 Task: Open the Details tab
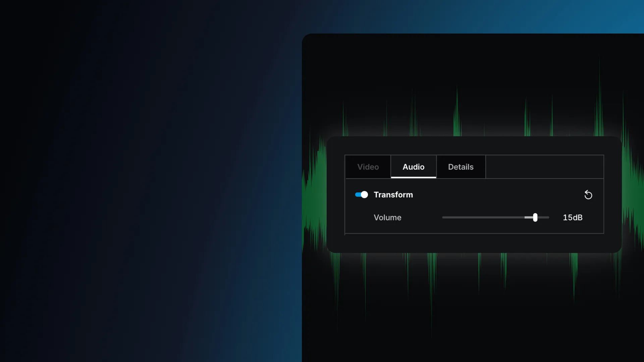[461, 167]
